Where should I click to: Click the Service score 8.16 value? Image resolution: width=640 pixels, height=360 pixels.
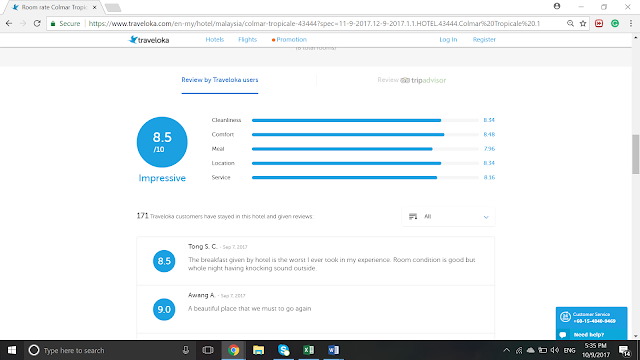(x=489, y=177)
